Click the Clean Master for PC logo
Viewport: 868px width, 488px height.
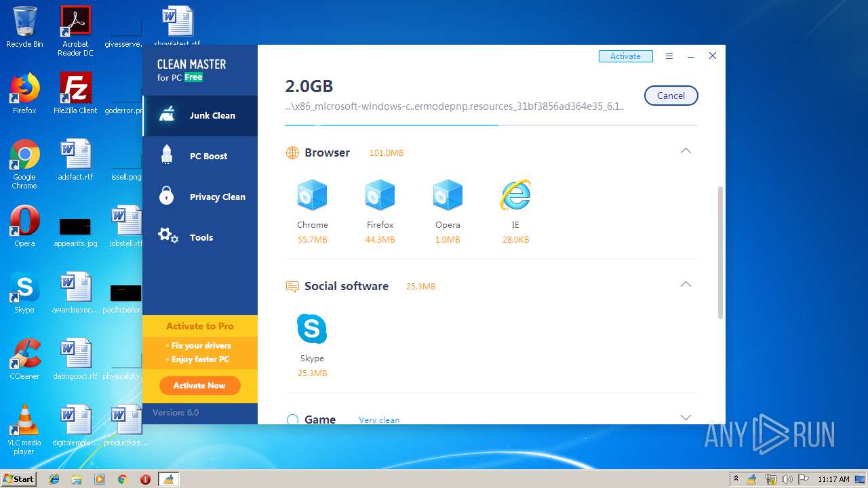191,70
